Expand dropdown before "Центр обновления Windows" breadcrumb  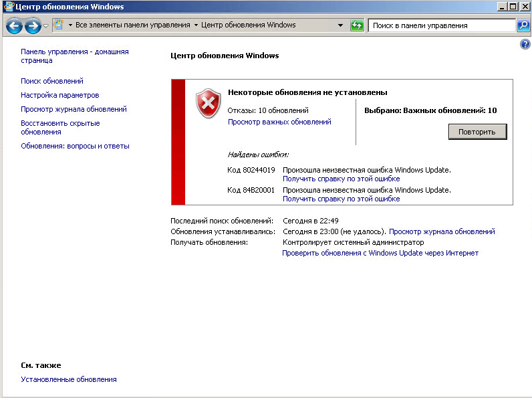pos(196,25)
